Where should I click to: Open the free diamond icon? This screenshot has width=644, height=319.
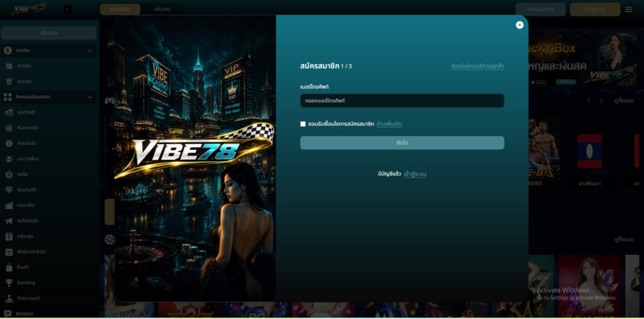coord(9,190)
